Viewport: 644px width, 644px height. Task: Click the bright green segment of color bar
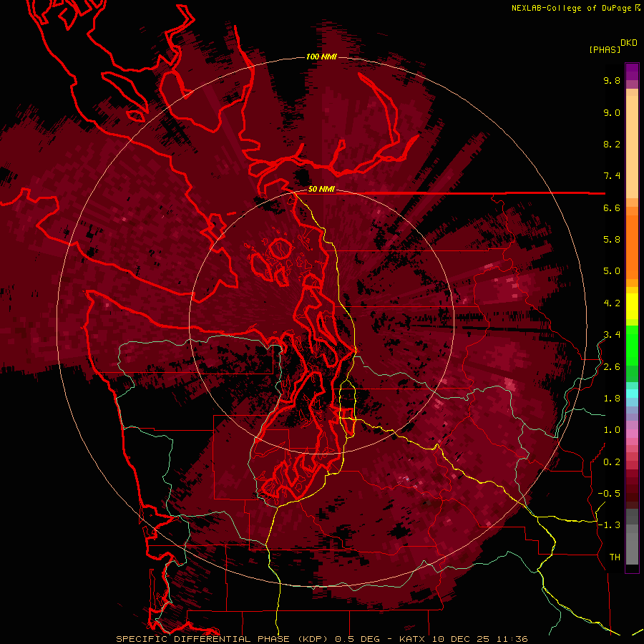[632, 345]
